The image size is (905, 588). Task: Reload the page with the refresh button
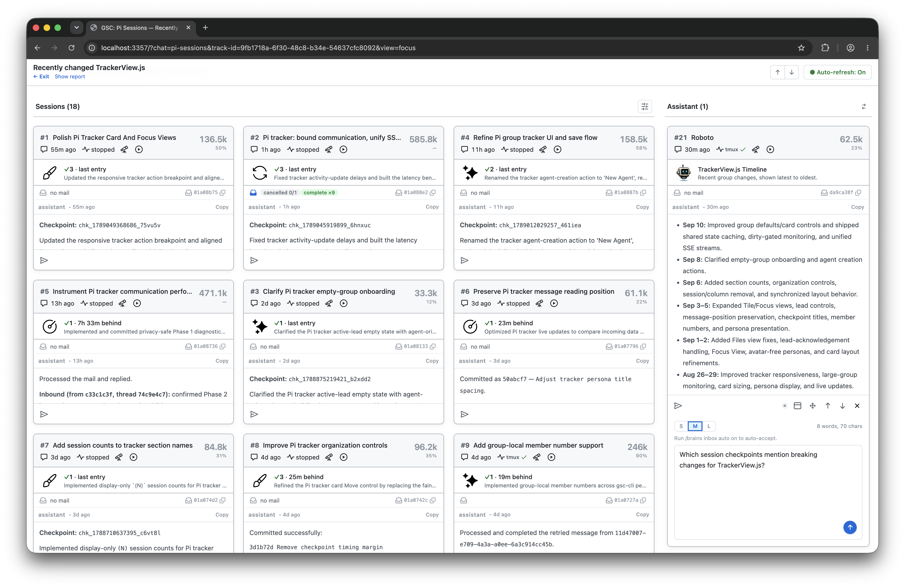click(71, 48)
